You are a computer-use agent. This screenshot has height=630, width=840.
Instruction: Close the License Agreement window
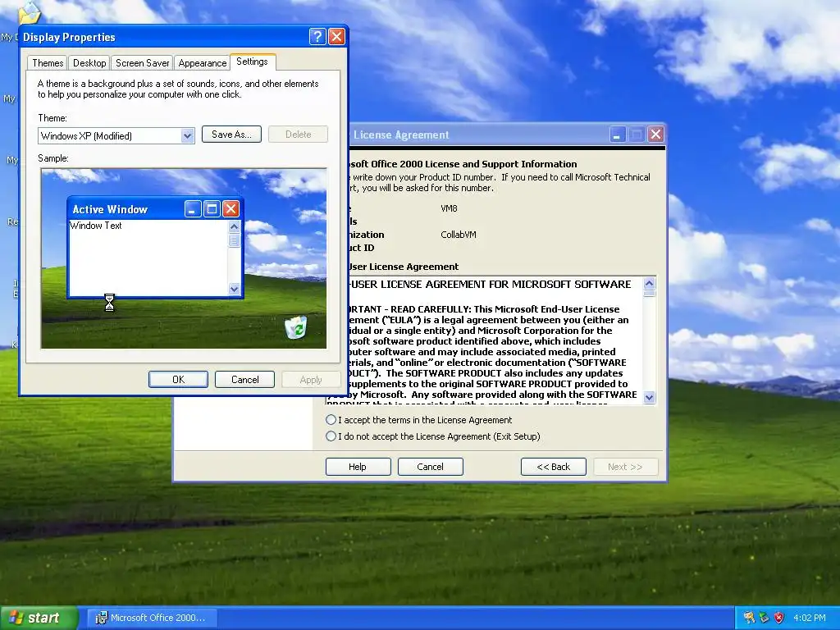coord(655,134)
